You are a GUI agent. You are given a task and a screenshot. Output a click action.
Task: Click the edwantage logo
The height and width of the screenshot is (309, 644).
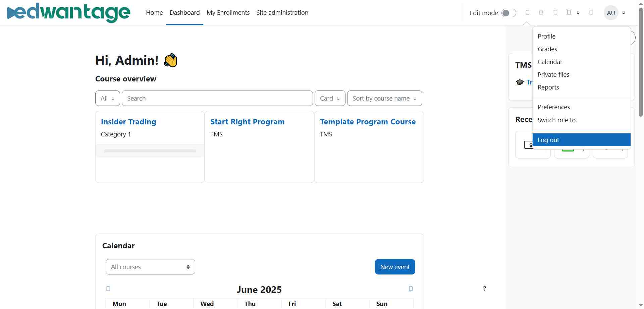68,13
